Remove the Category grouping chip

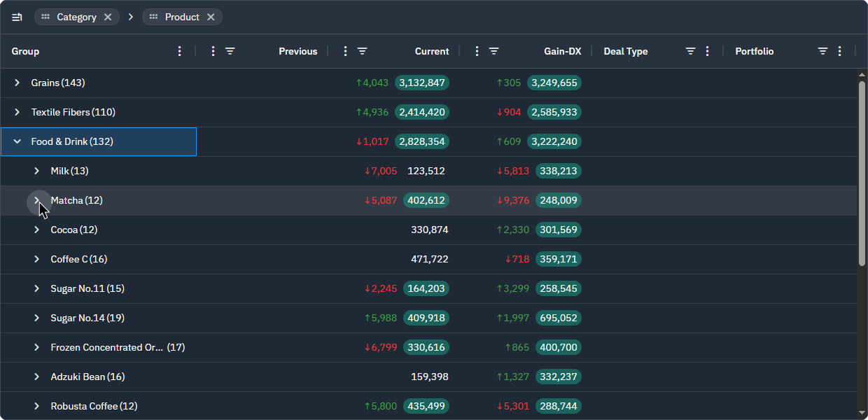[x=108, y=17]
